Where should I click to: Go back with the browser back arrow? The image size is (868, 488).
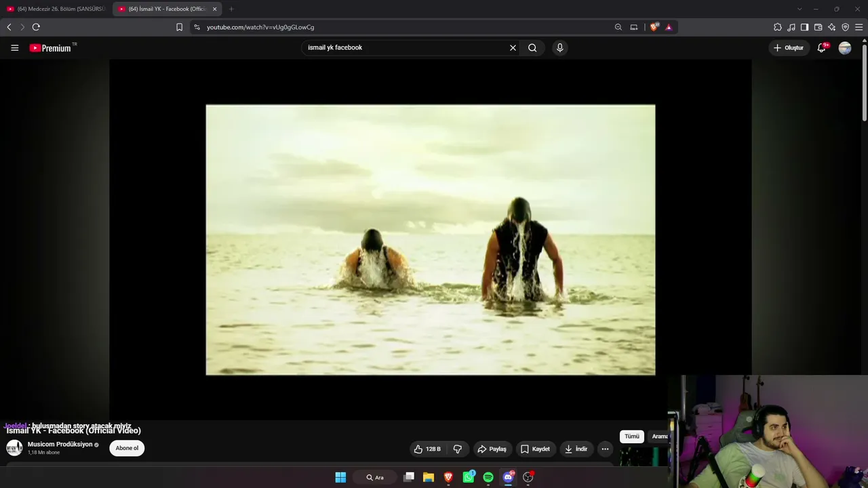(x=9, y=27)
